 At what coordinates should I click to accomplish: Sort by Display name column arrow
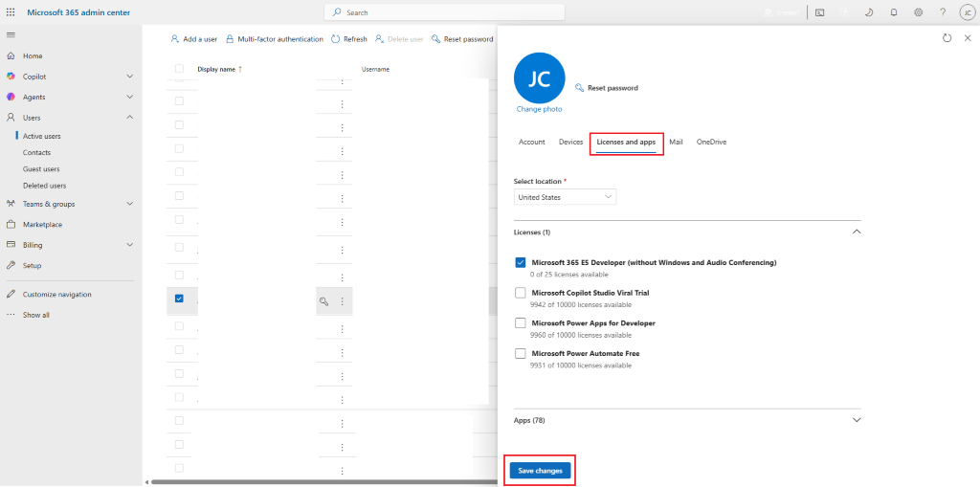tap(240, 70)
